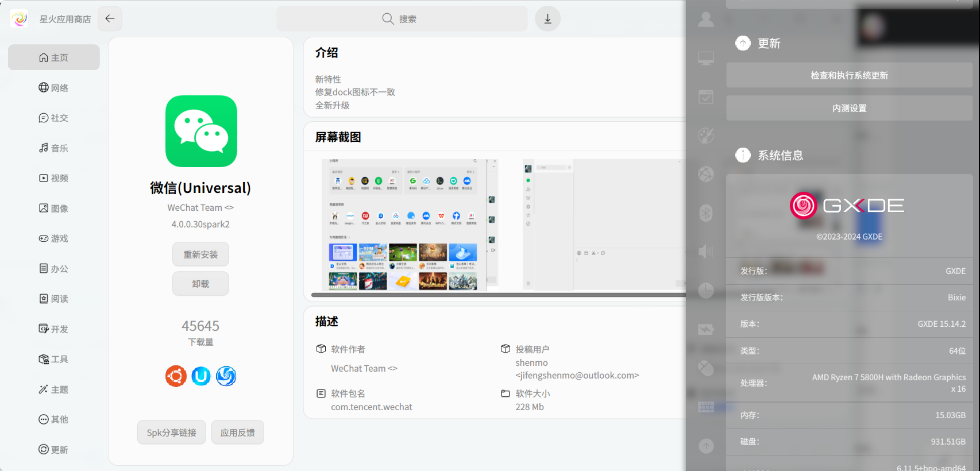Select the 15.03GB memory value
The width and height of the screenshot is (980, 471).
coord(950,415)
